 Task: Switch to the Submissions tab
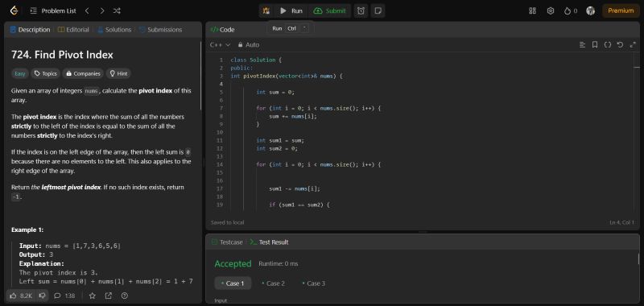160,30
